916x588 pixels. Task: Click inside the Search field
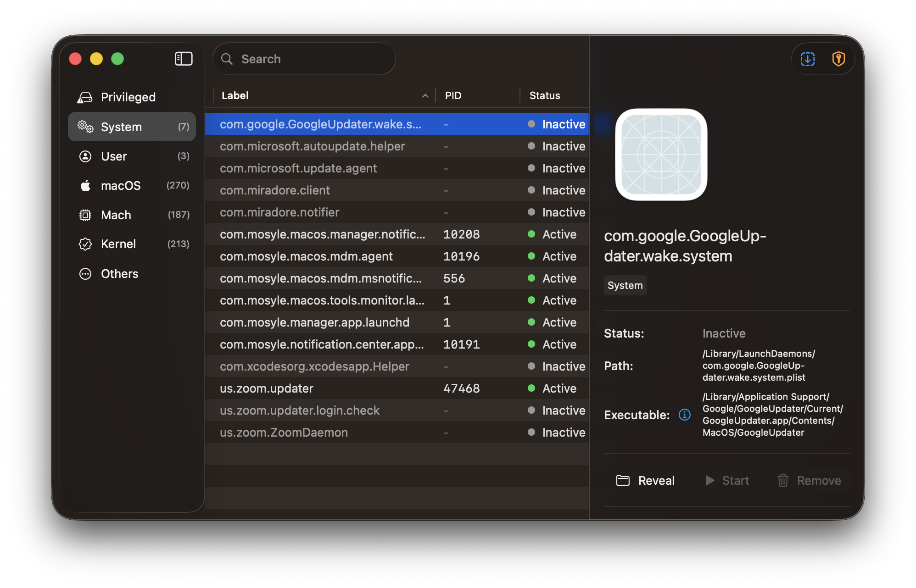tap(304, 59)
